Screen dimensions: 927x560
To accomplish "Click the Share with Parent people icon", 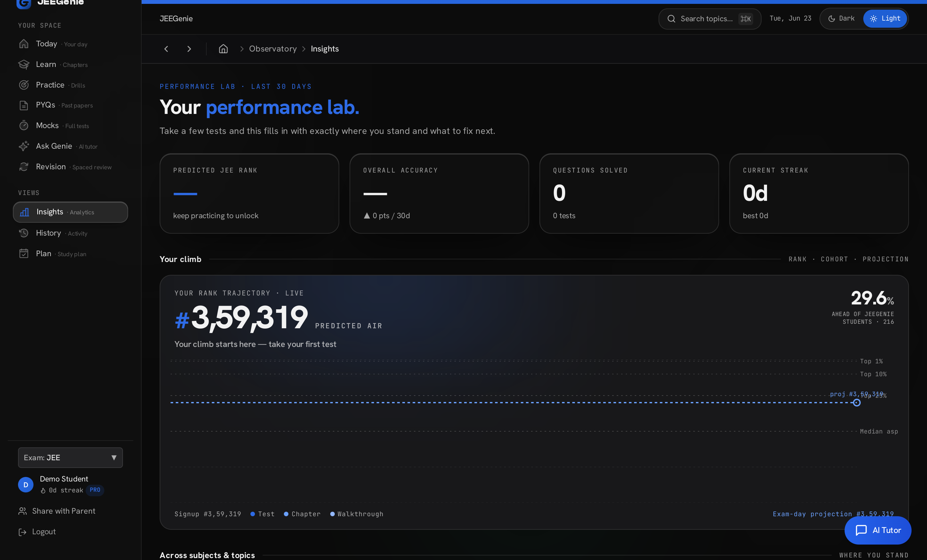I will (23, 511).
